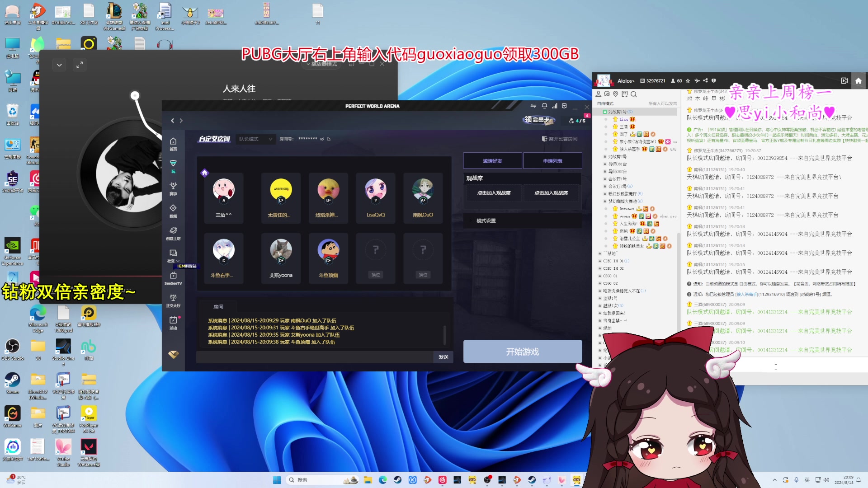Select player card 斗鱼顶瘤
868x488 pixels.
point(328,258)
